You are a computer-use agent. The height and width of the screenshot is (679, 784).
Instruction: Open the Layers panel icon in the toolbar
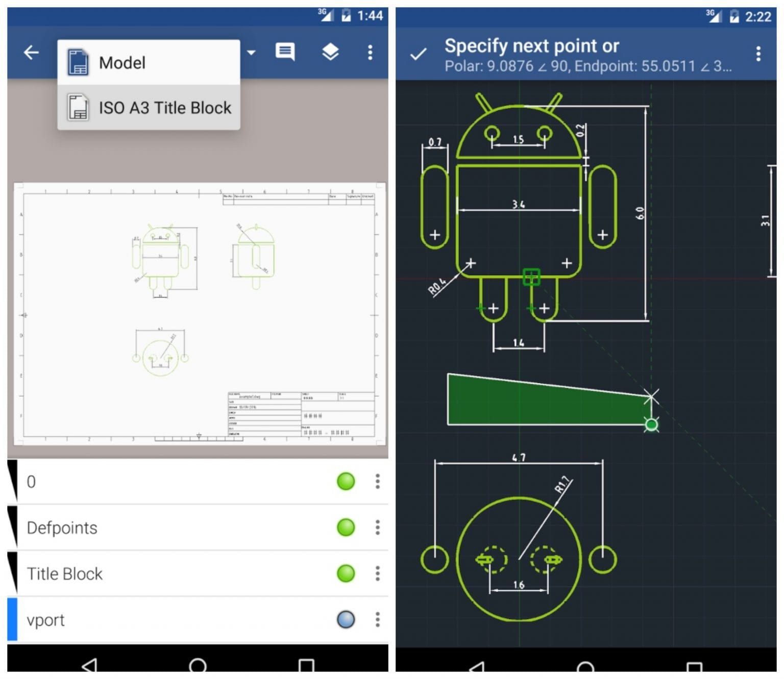click(x=331, y=52)
